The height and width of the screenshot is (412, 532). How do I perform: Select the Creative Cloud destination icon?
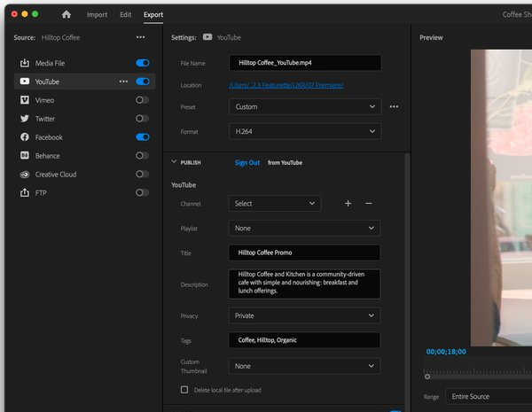[24, 175]
